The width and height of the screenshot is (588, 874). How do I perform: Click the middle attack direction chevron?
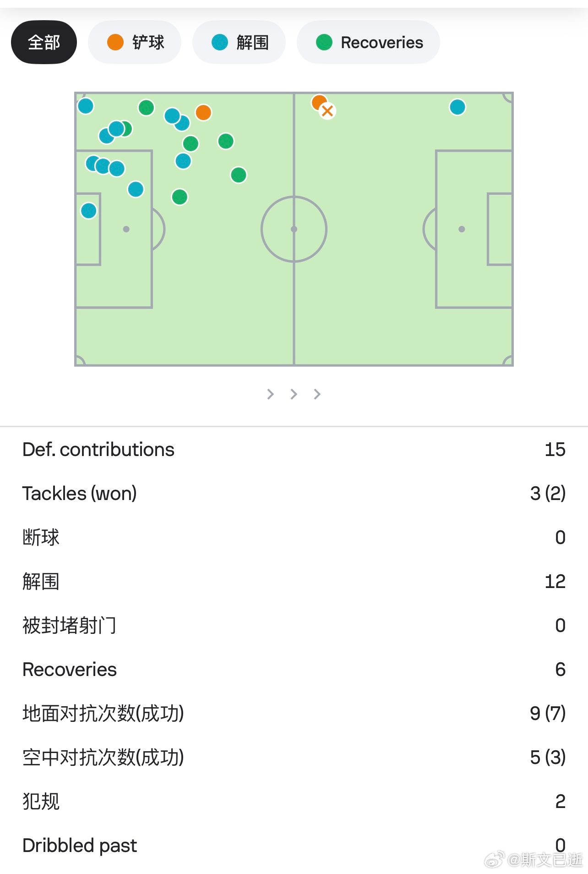(x=294, y=394)
